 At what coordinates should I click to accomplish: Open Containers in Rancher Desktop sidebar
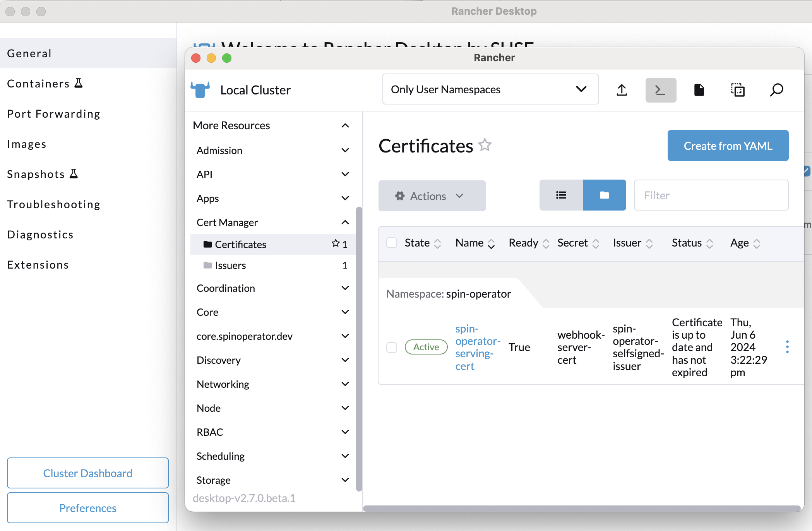click(88, 83)
